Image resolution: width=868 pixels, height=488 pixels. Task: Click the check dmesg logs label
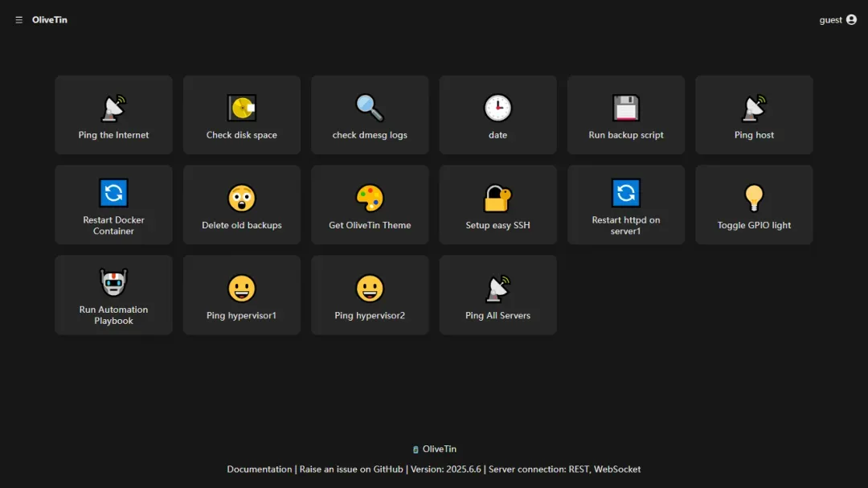coord(370,135)
